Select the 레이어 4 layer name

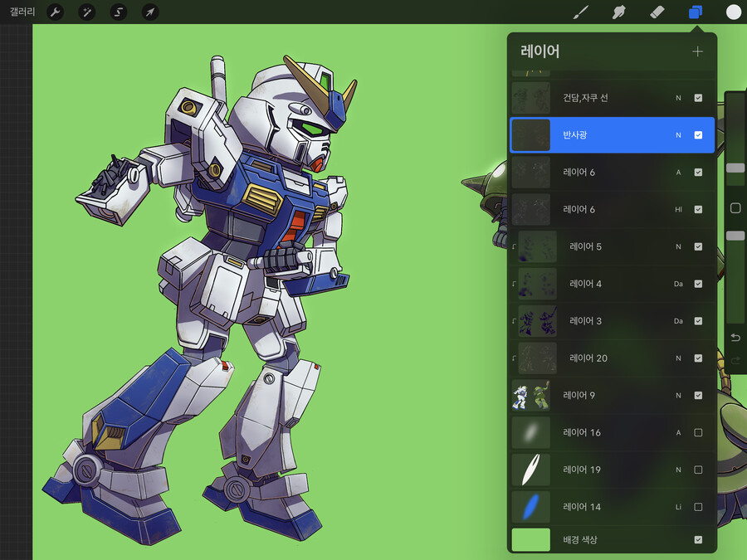585,284
